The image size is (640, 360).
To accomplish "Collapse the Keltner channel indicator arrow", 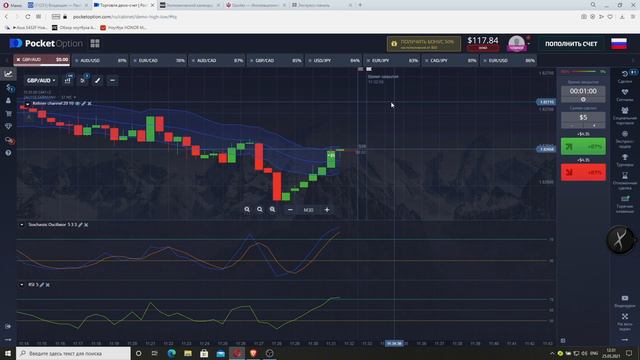I will (27, 104).
